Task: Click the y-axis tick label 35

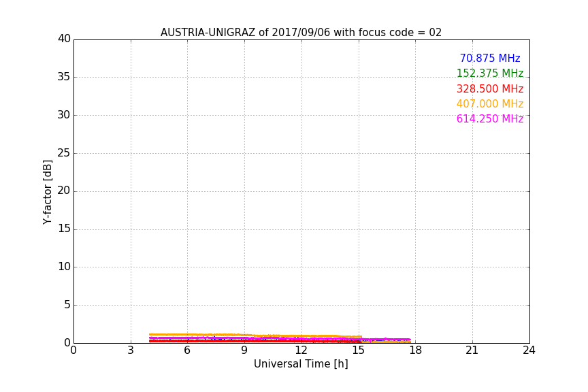Action: 64,77
